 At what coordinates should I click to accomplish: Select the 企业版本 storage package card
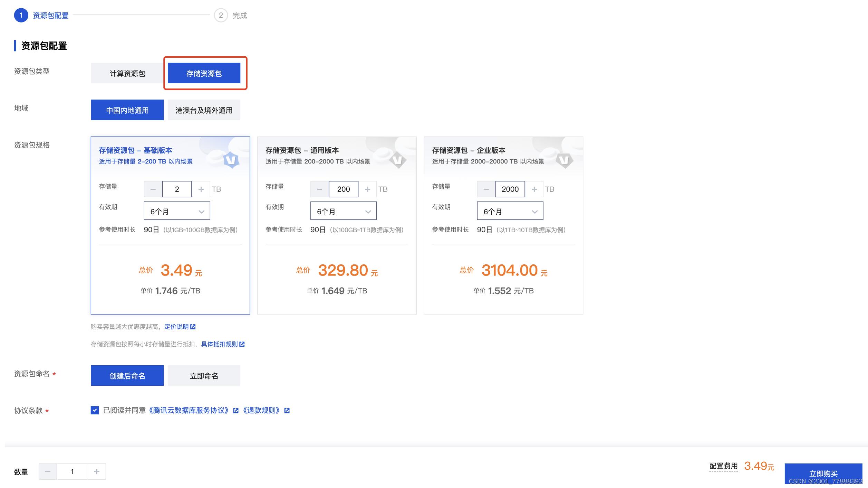point(503,225)
